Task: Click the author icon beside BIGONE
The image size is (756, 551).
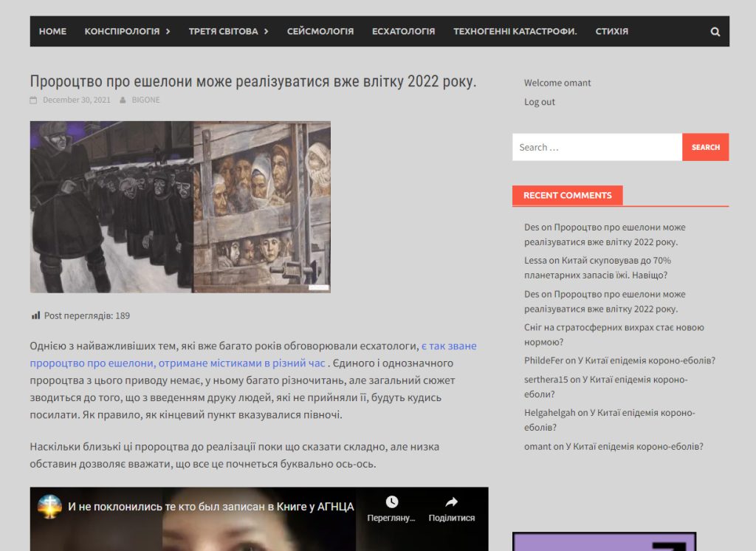Action: [123, 100]
